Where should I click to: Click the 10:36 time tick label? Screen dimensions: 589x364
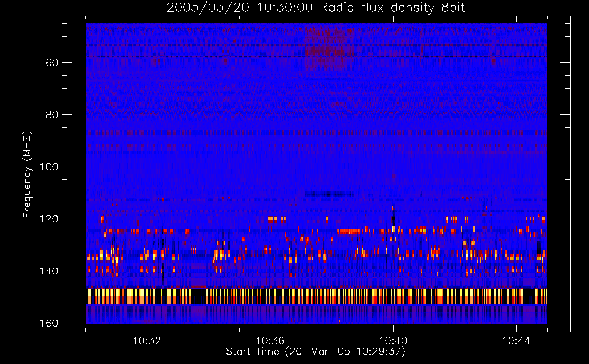pos(270,341)
